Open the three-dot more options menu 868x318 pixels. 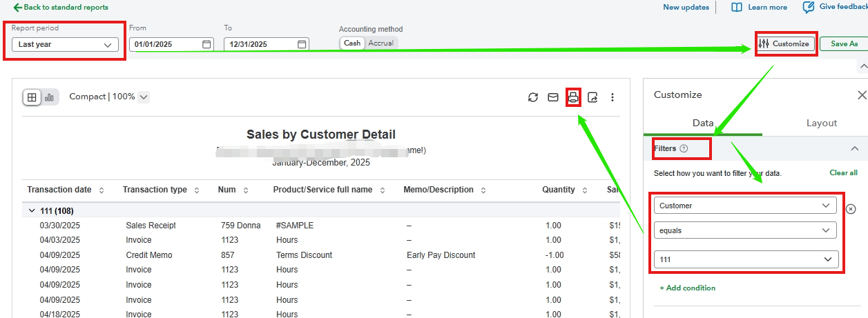point(612,97)
